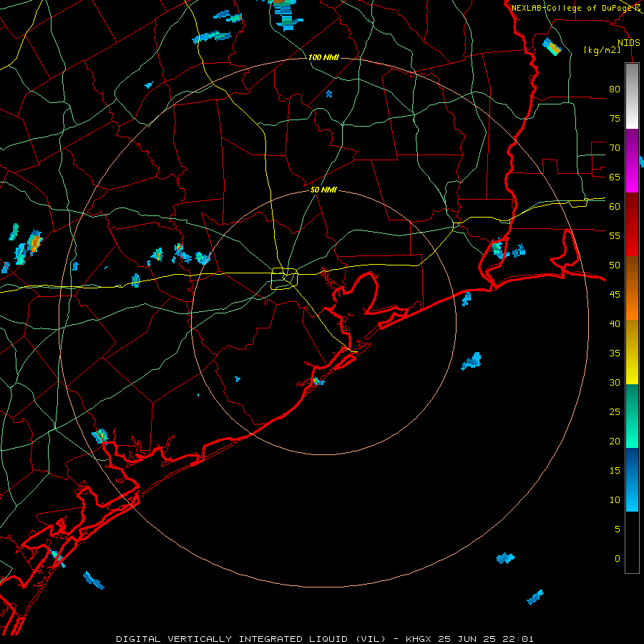The width and height of the screenshot is (644, 644).
Task: Click the scale value '5'
Action: (x=618, y=530)
